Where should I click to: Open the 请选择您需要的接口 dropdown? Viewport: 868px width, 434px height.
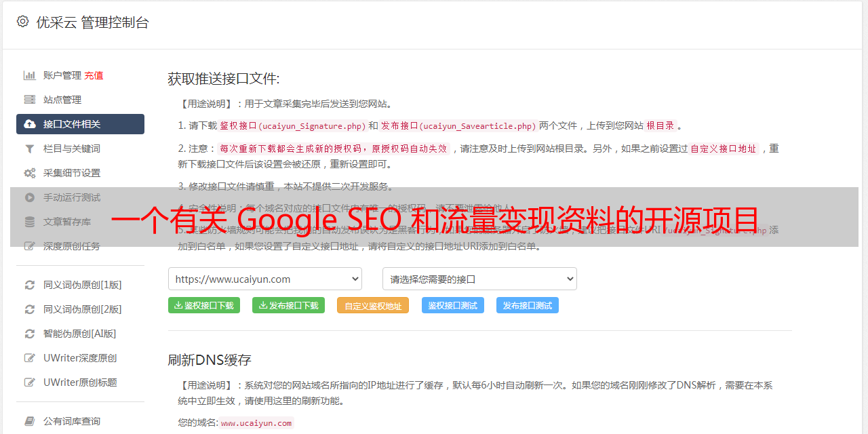point(479,279)
